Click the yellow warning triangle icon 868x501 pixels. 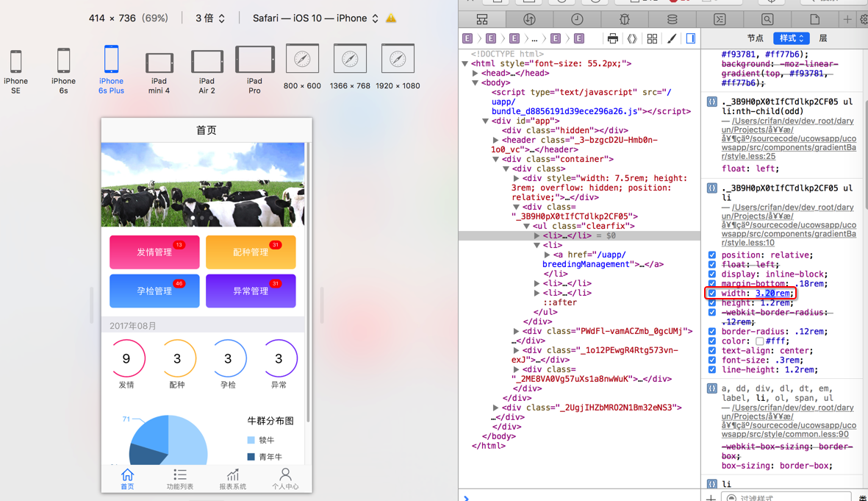391,18
